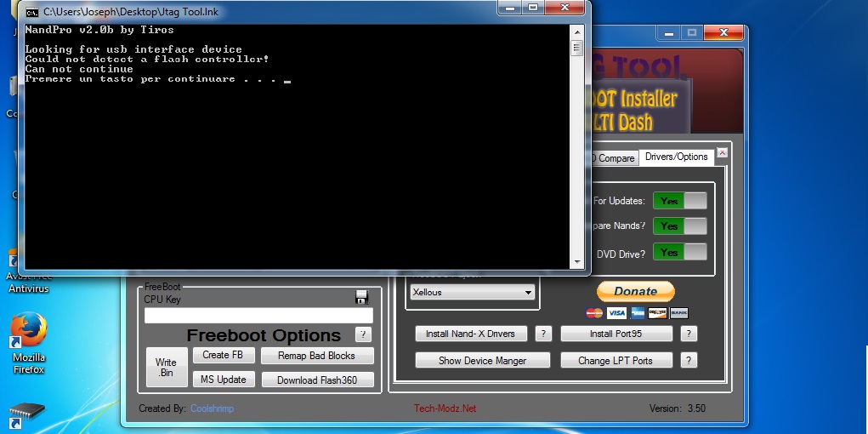Click the red X beside the Drivers/Options tab
The width and height of the screenshot is (868, 434).
[x=722, y=153]
